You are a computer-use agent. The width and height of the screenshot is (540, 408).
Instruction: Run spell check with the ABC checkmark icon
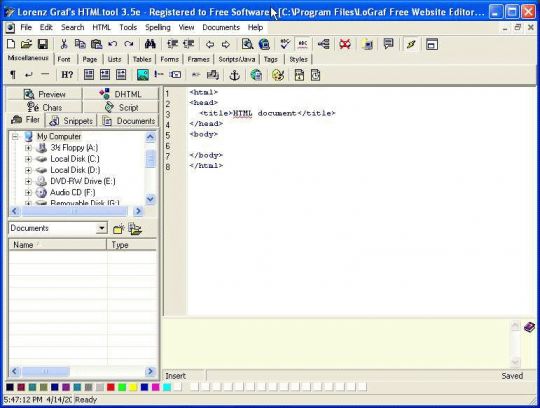[x=285, y=44]
